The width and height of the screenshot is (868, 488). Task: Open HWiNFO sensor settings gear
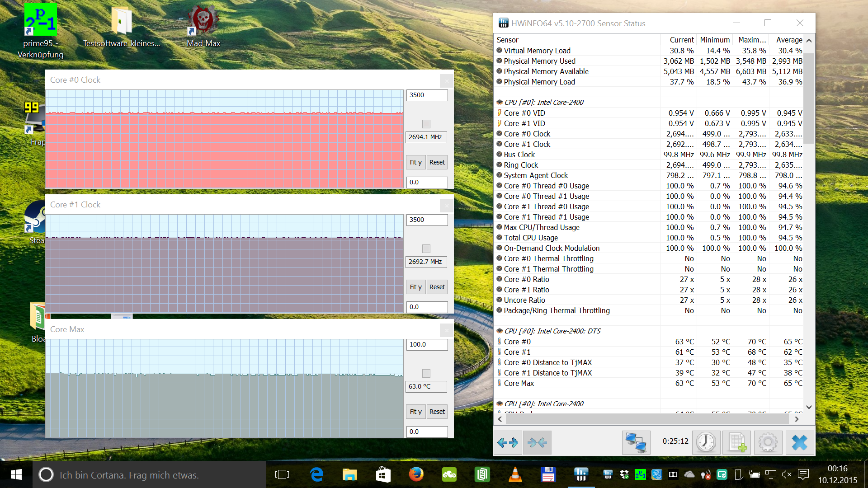click(x=768, y=442)
